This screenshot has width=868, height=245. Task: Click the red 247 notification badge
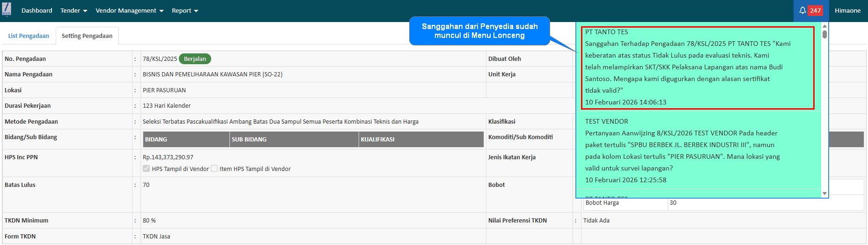(816, 10)
